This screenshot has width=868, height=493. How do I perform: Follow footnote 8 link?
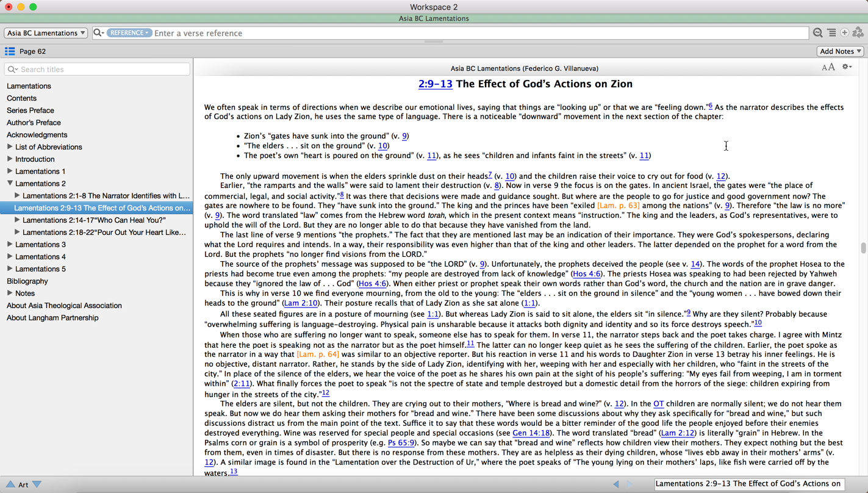(341, 195)
